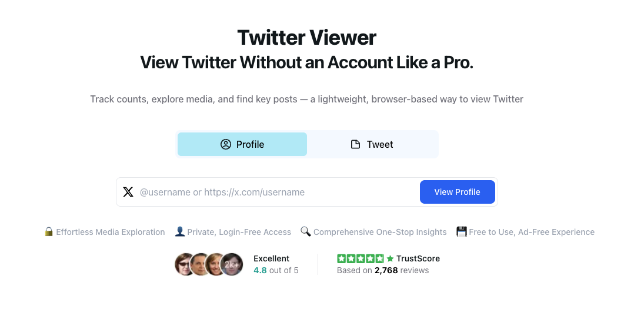The height and width of the screenshot is (325, 644).
Task: Switch to the Profile tab
Action: (242, 144)
